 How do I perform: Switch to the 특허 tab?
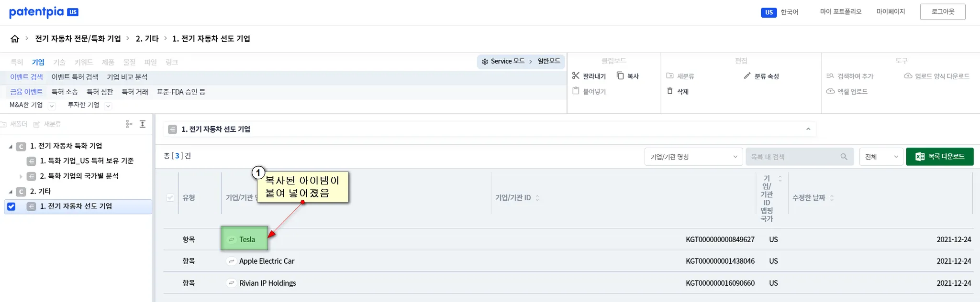pos(17,62)
